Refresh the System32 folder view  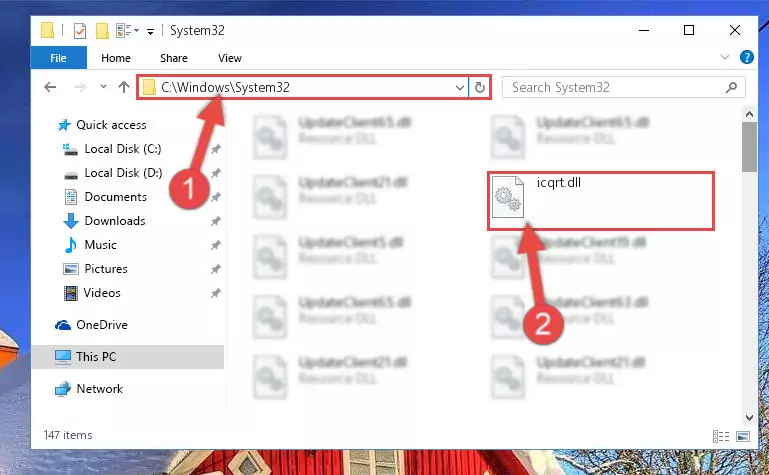pos(480,87)
